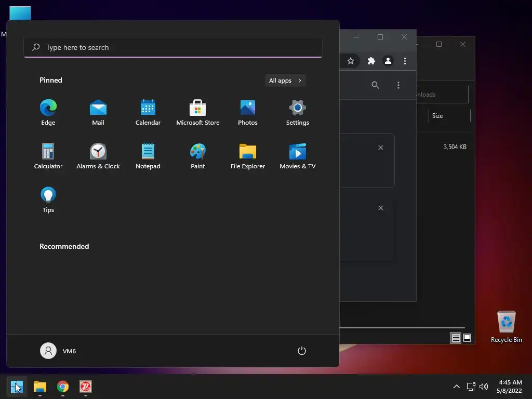Open network status in system tray
Viewport: 532px width, 399px height.
pyautogui.click(x=471, y=387)
